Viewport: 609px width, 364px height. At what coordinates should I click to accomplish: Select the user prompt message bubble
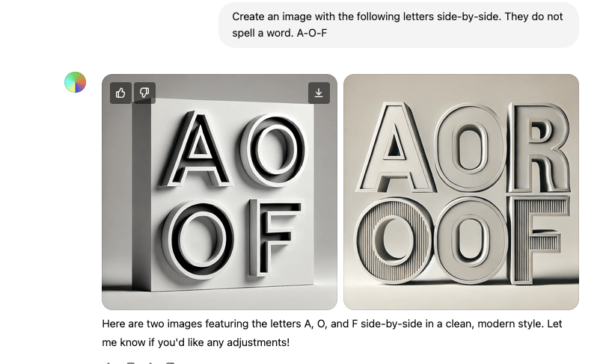[399, 25]
